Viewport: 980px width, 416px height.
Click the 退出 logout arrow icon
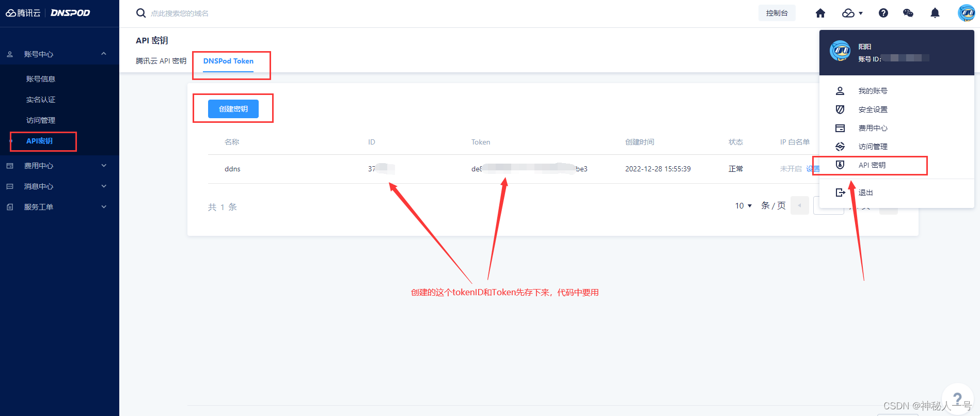pyautogui.click(x=840, y=193)
